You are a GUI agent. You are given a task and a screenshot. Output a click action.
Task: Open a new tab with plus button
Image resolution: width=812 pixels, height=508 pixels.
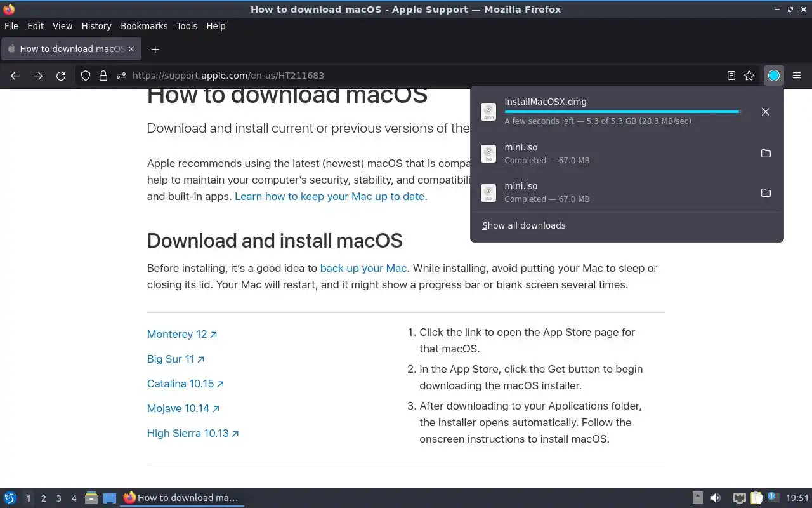(x=155, y=49)
